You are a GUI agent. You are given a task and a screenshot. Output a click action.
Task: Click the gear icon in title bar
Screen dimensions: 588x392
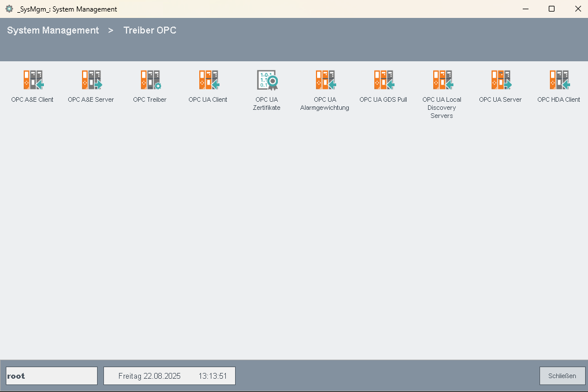(x=9, y=9)
